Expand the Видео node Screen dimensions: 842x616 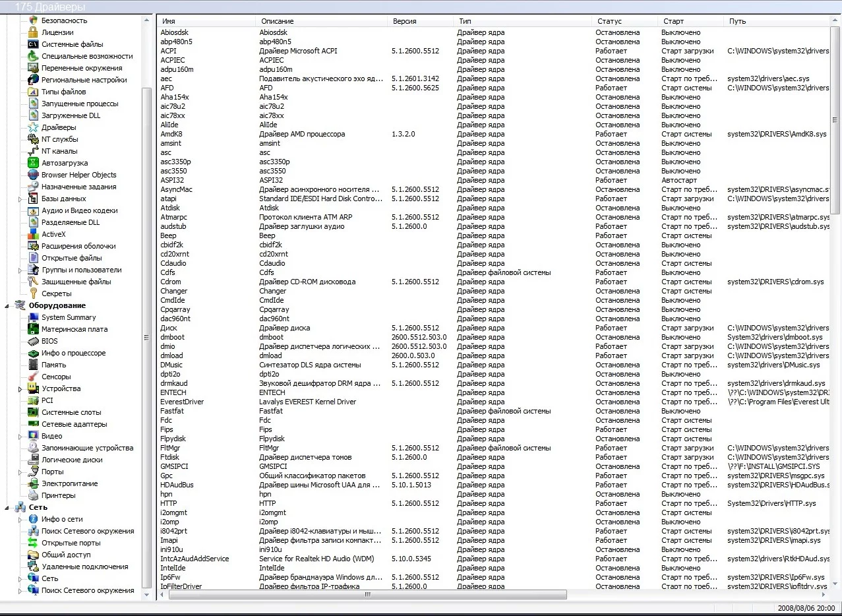click(20, 436)
